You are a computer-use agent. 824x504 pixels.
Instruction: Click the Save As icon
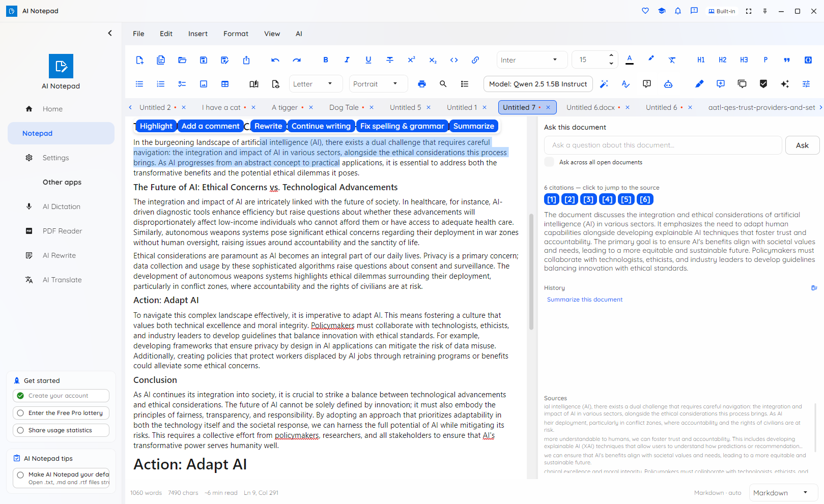225,60
